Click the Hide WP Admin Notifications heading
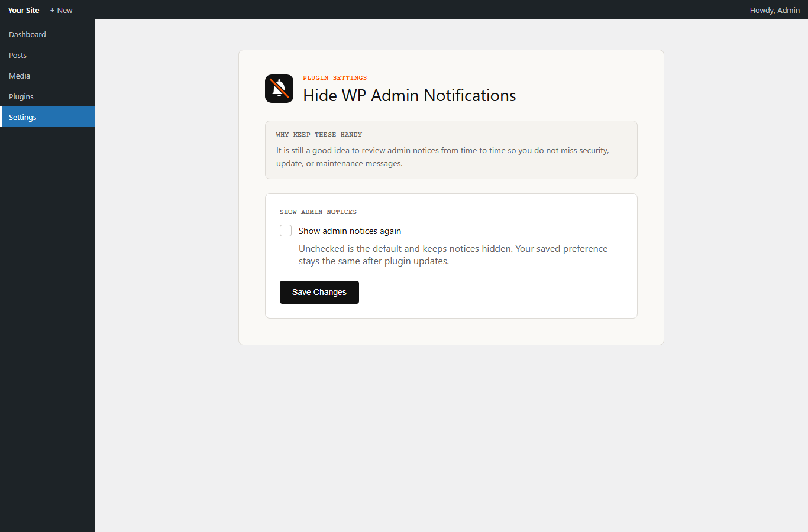This screenshot has height=532, width=808. coord(409,95)
